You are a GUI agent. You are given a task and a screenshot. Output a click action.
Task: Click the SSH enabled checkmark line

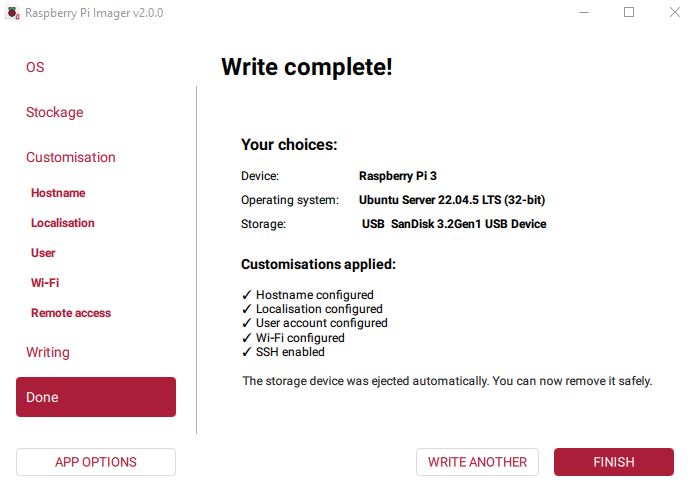point(284,352)
